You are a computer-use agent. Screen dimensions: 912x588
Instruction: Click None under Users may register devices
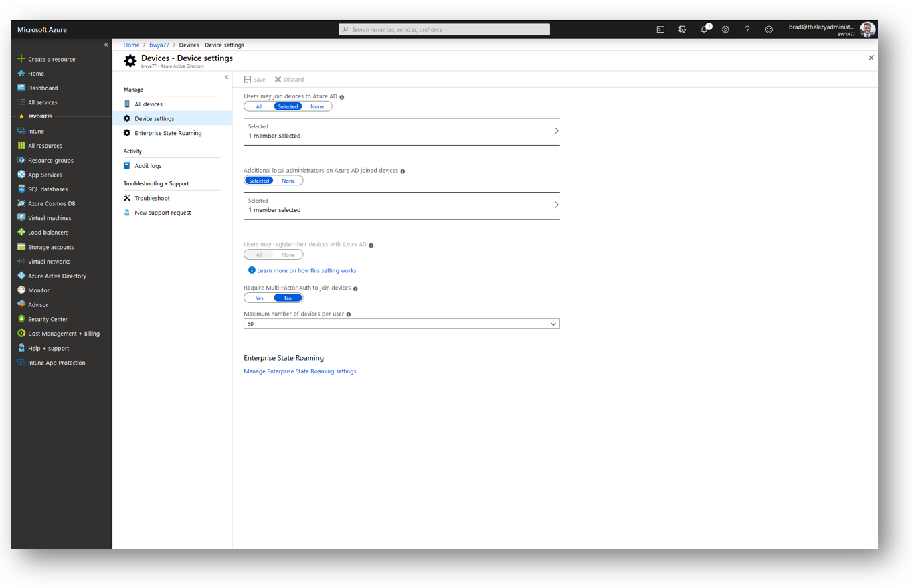point(288,255)
